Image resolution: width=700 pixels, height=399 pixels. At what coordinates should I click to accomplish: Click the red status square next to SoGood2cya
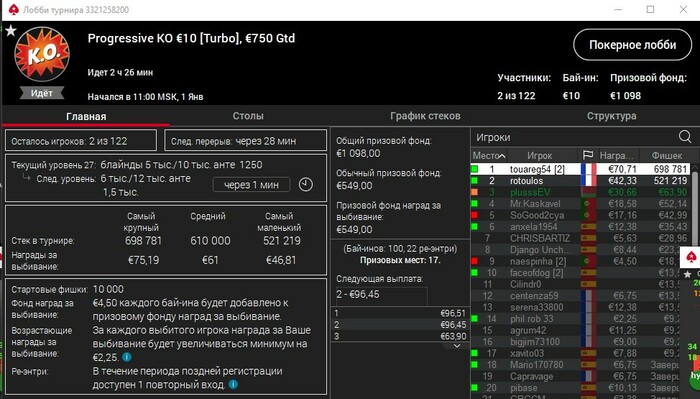[x=475, y=215]
